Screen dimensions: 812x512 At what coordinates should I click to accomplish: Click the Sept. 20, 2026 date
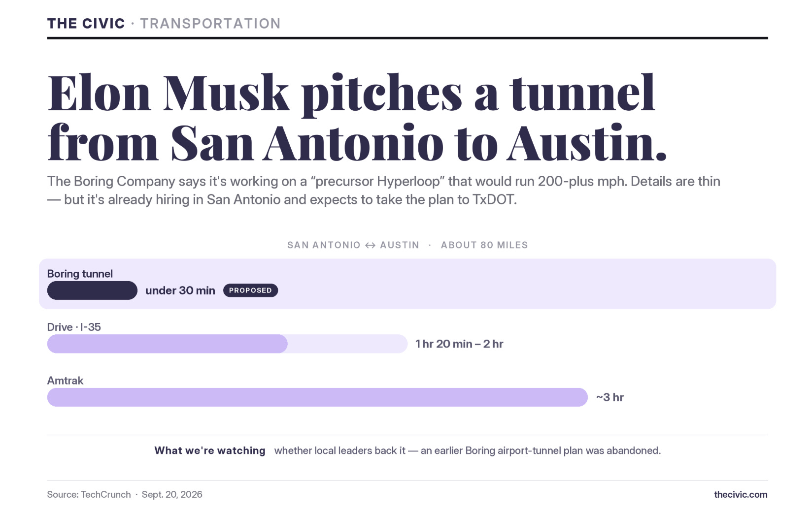coord(172,494)
